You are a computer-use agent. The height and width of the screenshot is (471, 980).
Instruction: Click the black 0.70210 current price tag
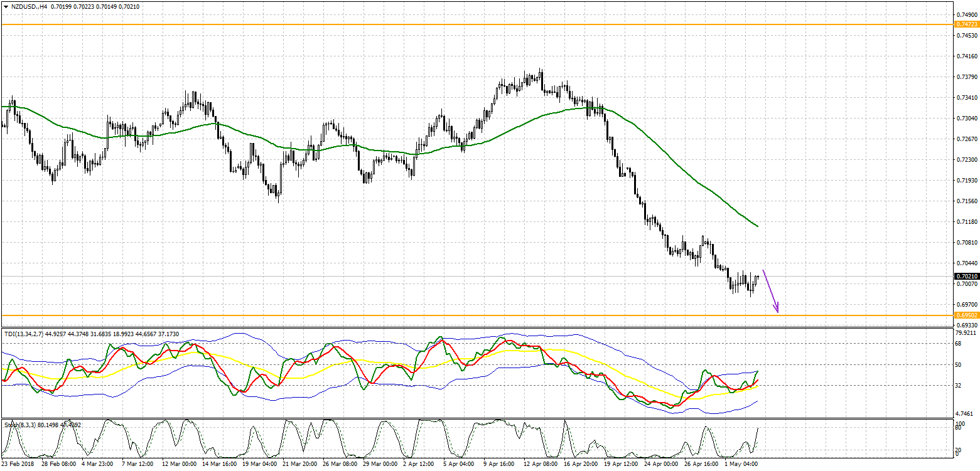[x=966, y=276]
